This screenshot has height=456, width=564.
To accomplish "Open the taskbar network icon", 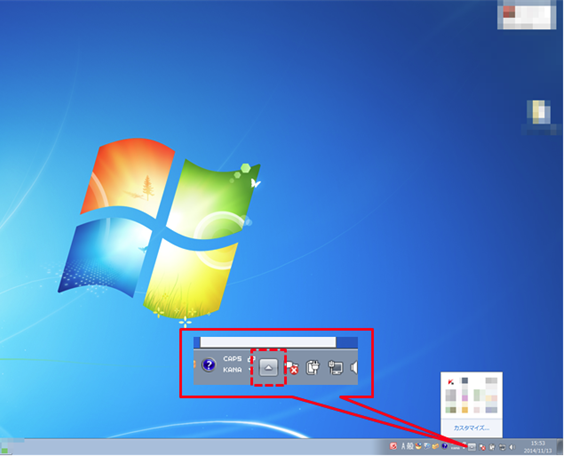I will [502, 447].
